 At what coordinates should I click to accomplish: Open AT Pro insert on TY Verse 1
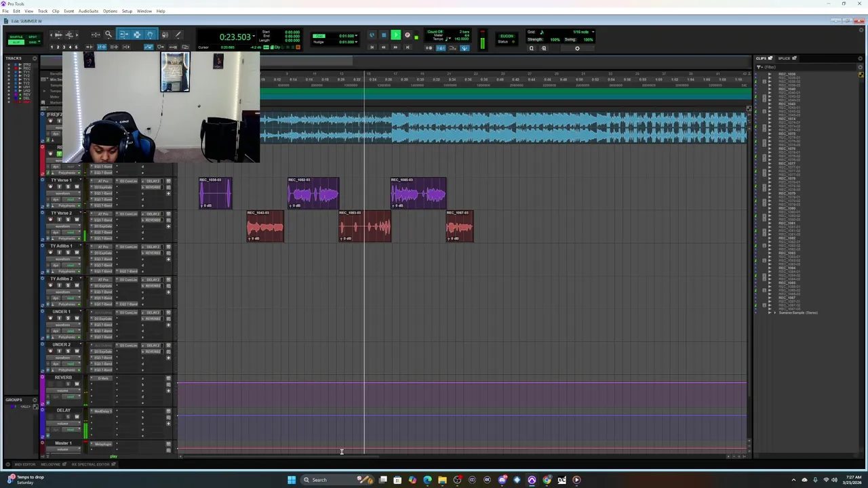(x=103, y=181)
